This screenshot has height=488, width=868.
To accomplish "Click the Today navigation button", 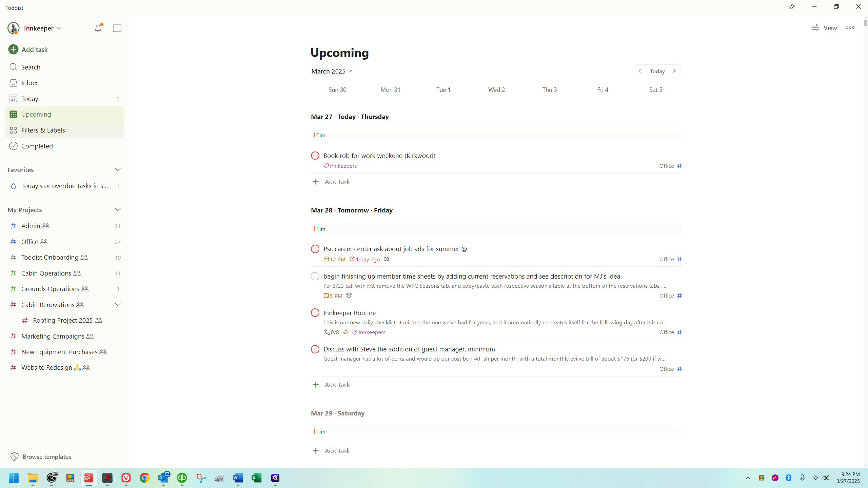I will click(x=657, y=71).
